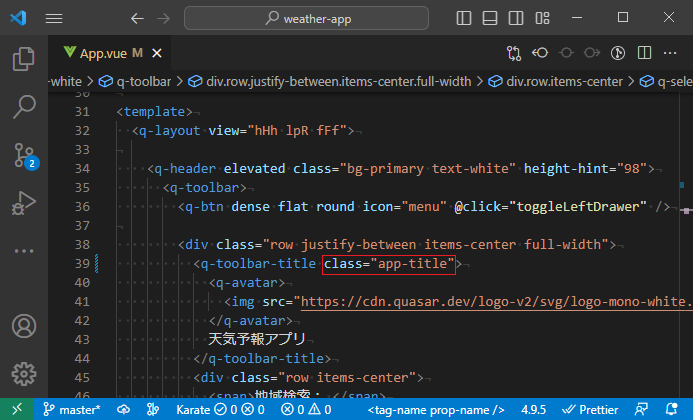Viewport: 693px width, 420px height.
Task: Toggle primary side bar layout icon
Action: pyautogui.click(x=464, y=18)
